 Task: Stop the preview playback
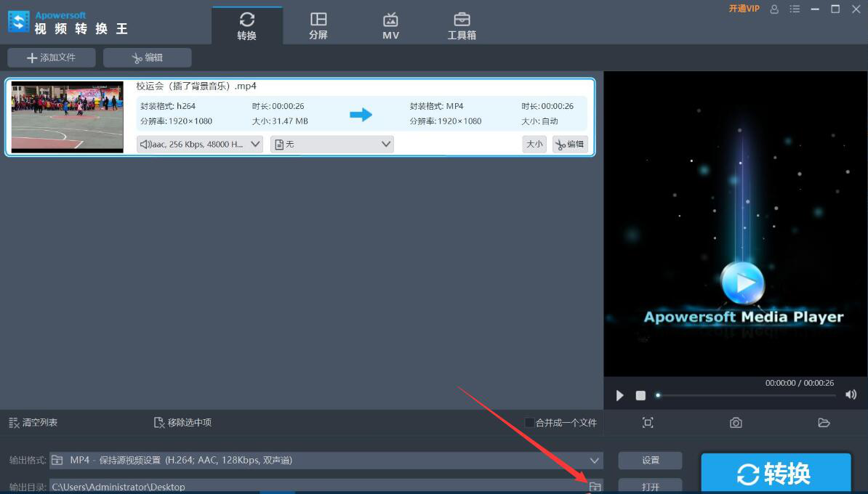click(640, 395)
